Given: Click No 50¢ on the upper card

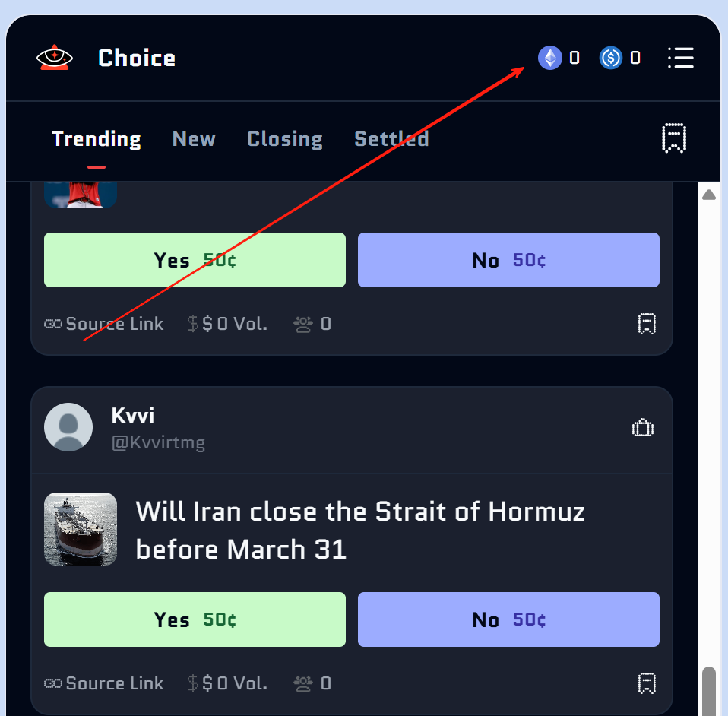Looking at the screenshot, I should [508, 260].
